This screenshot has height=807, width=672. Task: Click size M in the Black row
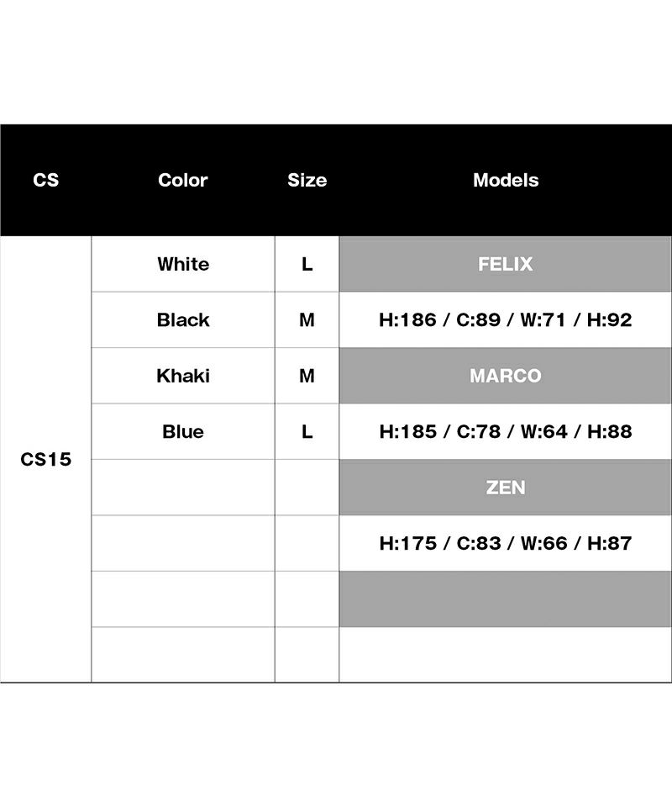[307, 319]
